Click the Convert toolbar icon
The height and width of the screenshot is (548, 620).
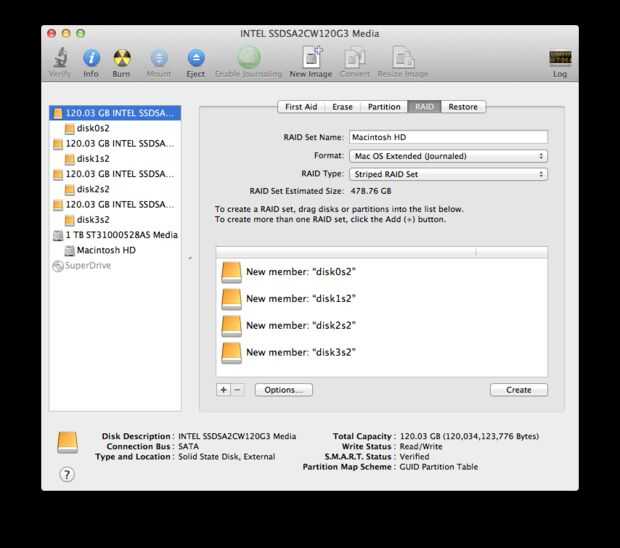pyautogui.click(x=355, y=58)
